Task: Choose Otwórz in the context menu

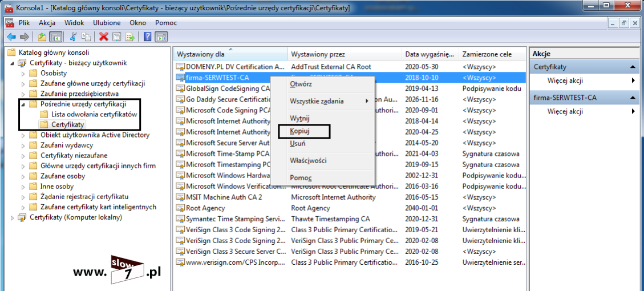Action: [x=301, y=84]
